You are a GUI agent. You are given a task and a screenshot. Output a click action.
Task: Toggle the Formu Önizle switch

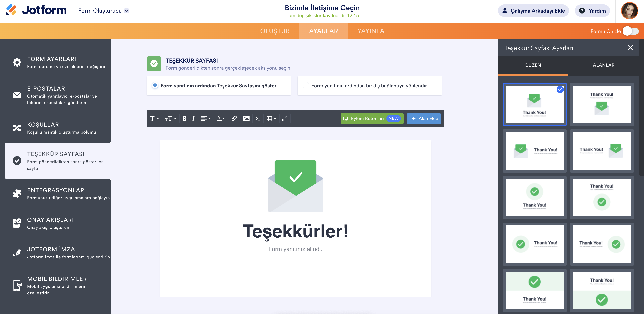pos(631,31)
